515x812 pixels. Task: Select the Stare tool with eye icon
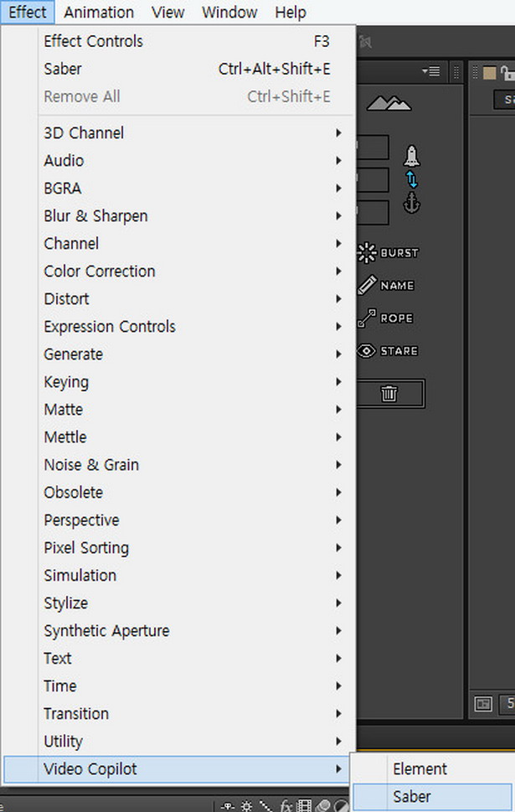tap(388, 350)
